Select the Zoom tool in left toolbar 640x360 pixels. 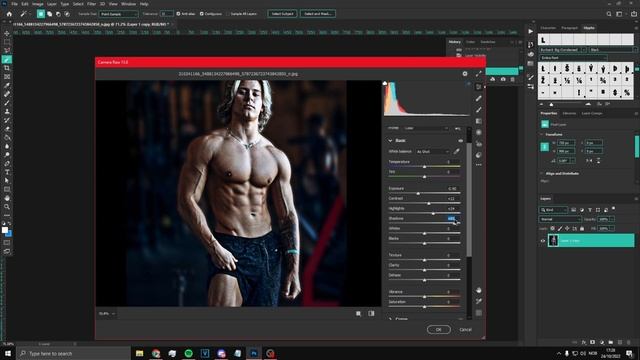[7, 207]
